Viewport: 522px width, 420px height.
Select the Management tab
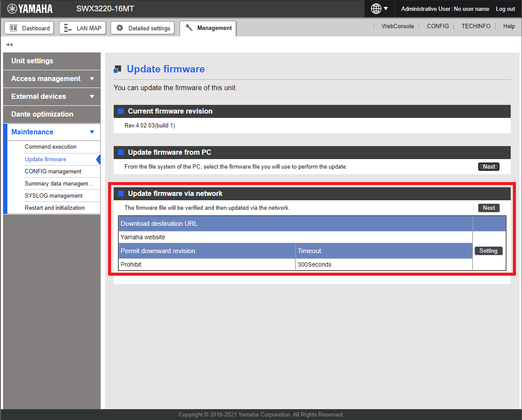208,28
